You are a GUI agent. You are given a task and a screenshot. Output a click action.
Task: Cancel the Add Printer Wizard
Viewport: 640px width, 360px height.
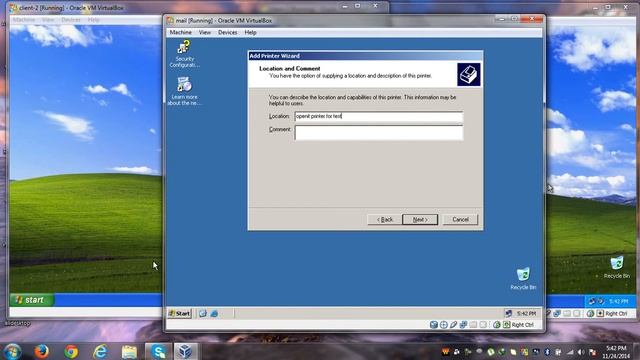coord(460,220)
